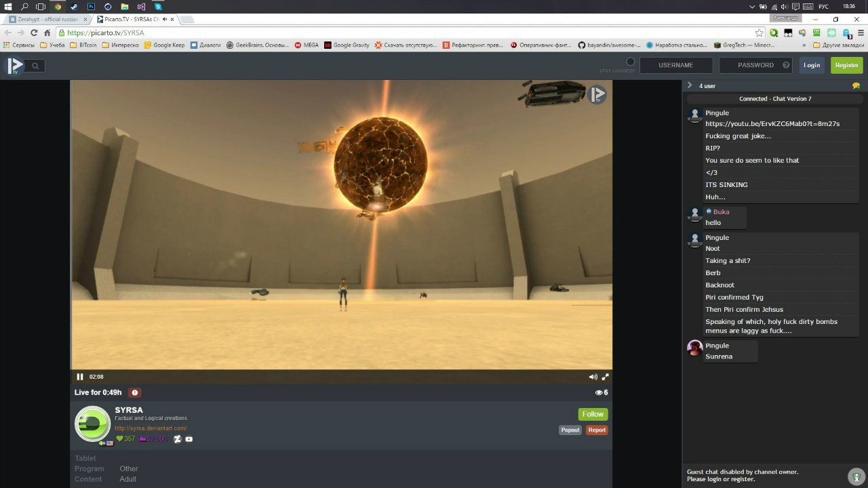Open the syrsa.deviantart.com link
Screen dimensions: 868x488
coord(151,428)
